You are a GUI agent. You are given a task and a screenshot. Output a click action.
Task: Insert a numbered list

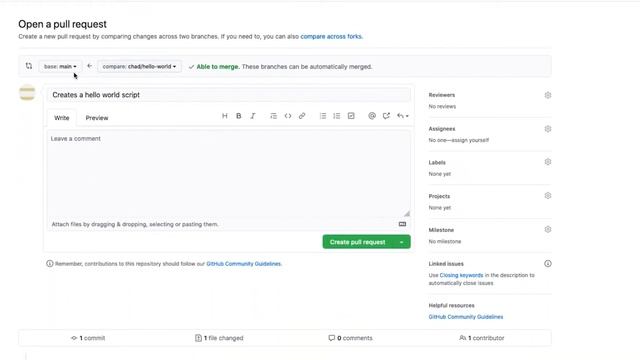pos(337,116)
